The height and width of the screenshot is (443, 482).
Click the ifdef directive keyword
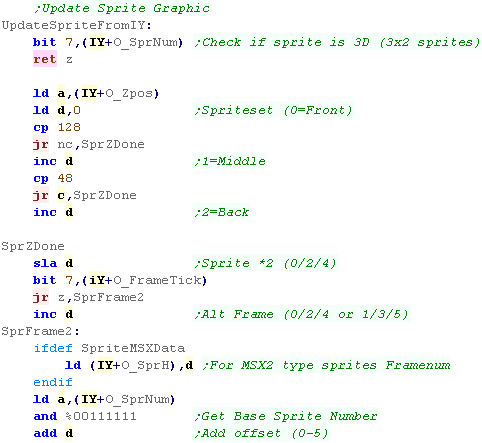point(53,348)
